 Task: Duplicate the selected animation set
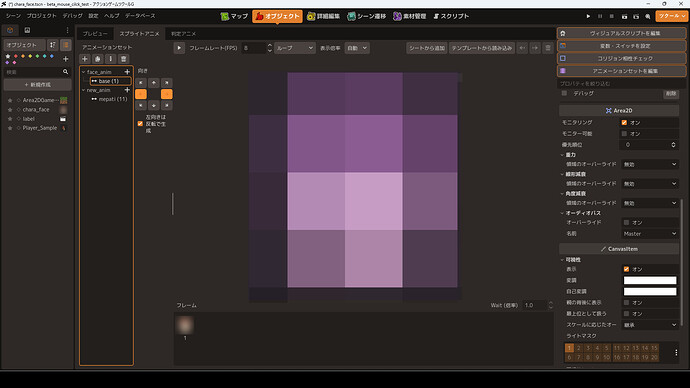[98, 59]
